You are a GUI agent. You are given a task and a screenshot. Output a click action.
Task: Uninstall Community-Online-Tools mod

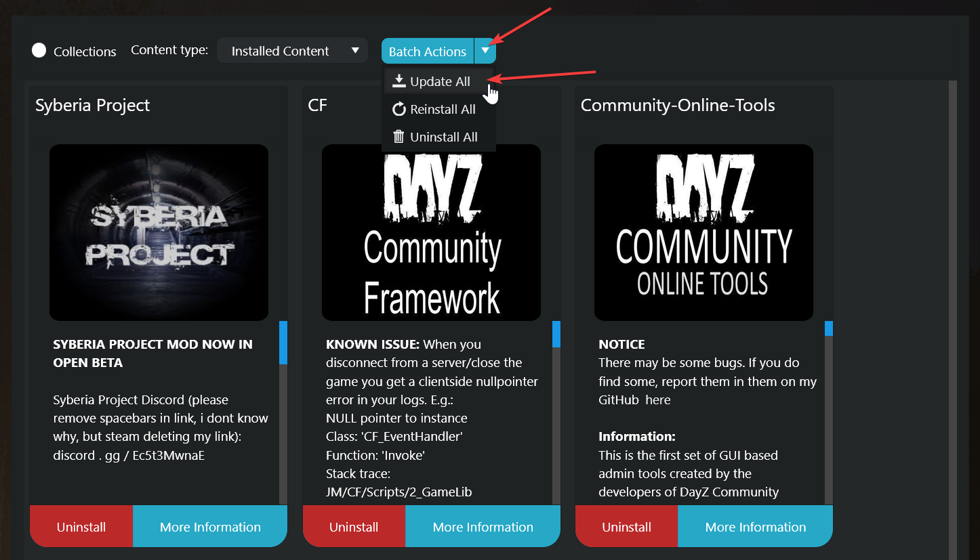626,526
